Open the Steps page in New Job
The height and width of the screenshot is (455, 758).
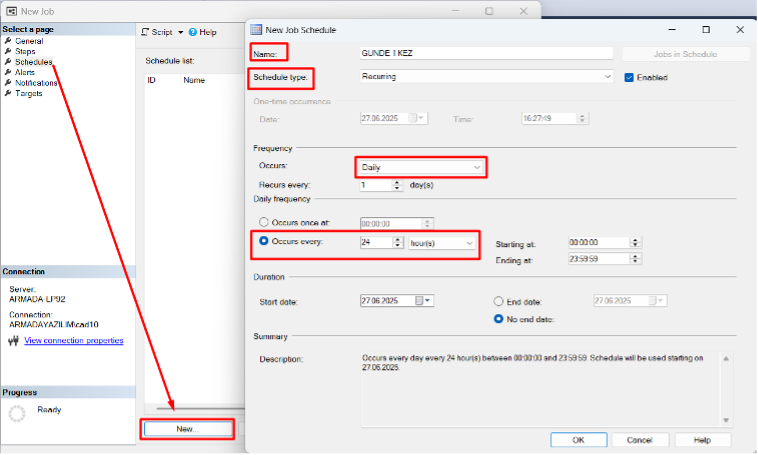[25, 51]
